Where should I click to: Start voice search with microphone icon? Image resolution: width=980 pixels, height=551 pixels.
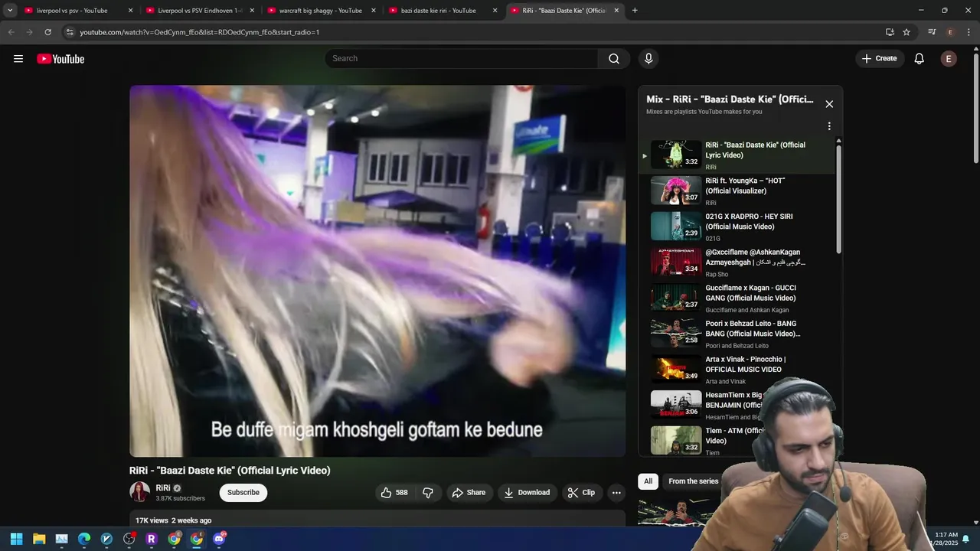tap(648, 59)
